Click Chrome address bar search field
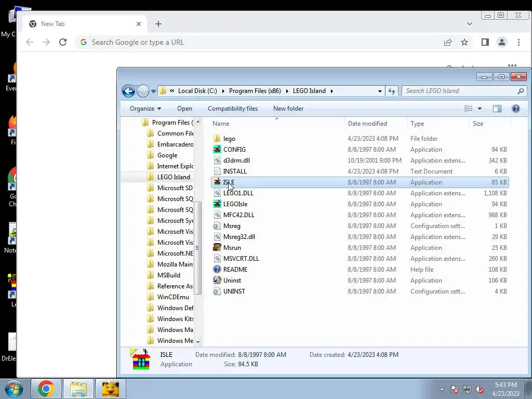Image resolution: width=532 pixels, height=399 pixels. pyautogui.click(x=258, y=42)
